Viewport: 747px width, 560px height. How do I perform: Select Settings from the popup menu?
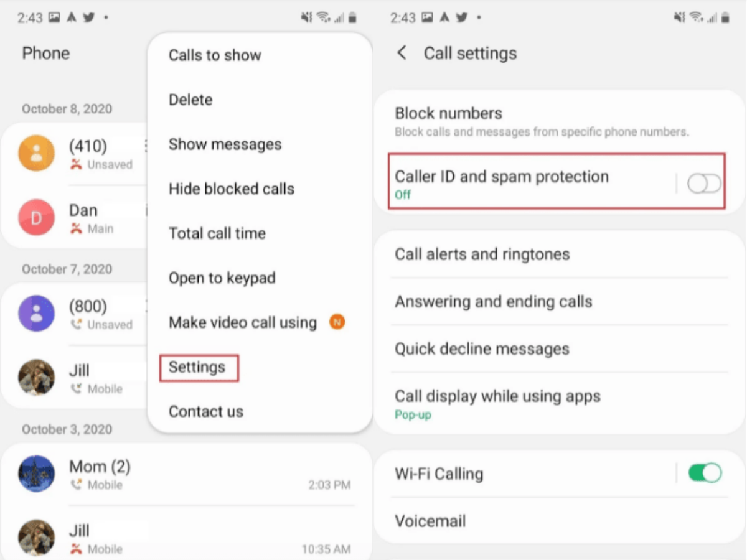pos(197,367)
